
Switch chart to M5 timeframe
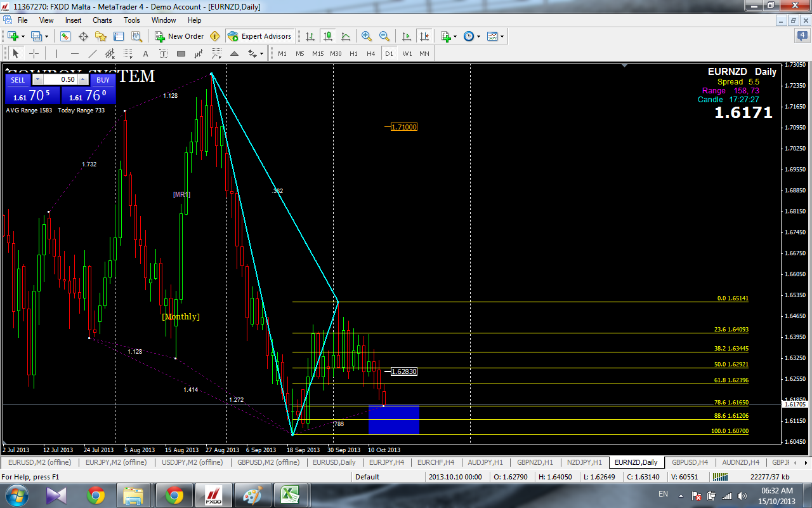tap(300, 53)
